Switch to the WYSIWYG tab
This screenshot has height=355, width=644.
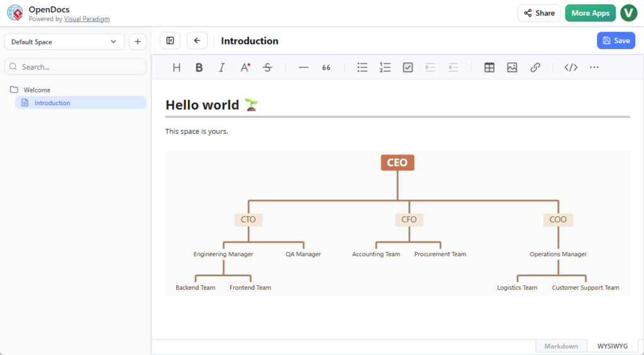coord(612,346)
